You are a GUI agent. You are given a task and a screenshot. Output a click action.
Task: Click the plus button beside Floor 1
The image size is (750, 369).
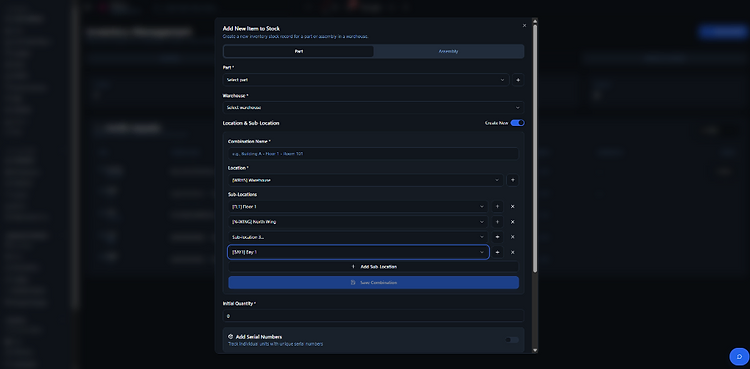click(497, 207)
